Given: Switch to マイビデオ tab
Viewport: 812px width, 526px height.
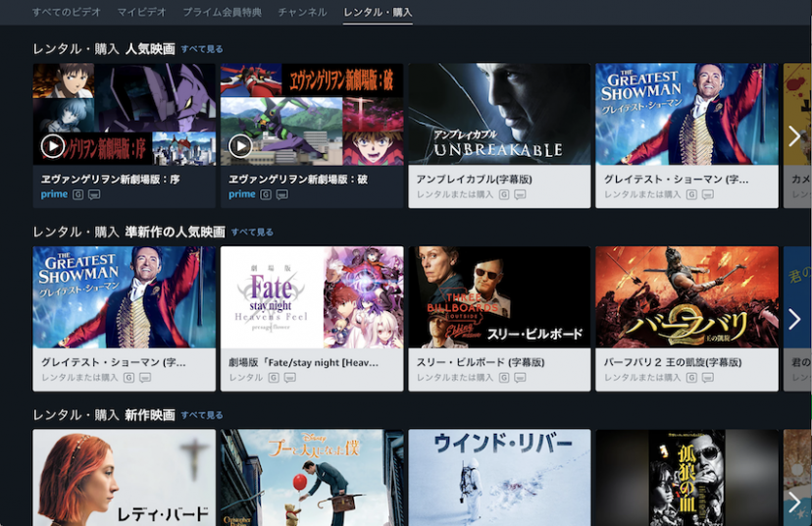Looking at the screenshot, I should click(x=141, y=12).
